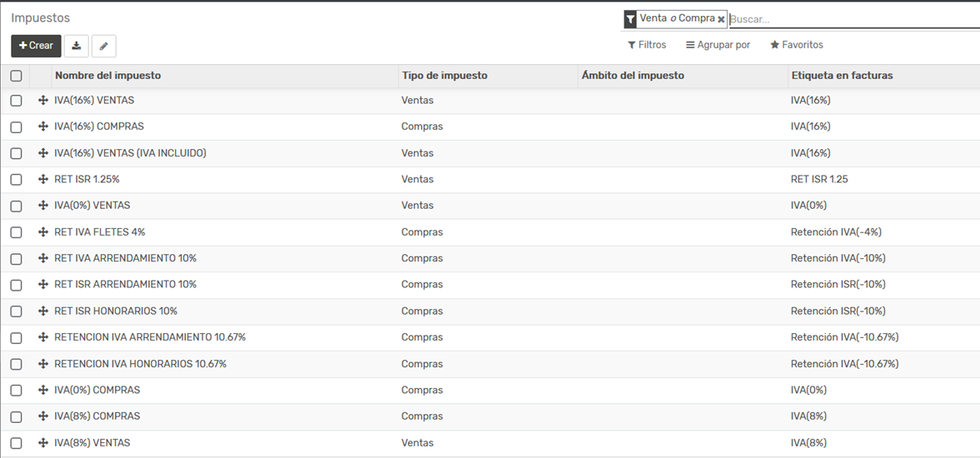Remove the Venta o Compra filter tag
980x458 pixels.
(x=721, y=19)
